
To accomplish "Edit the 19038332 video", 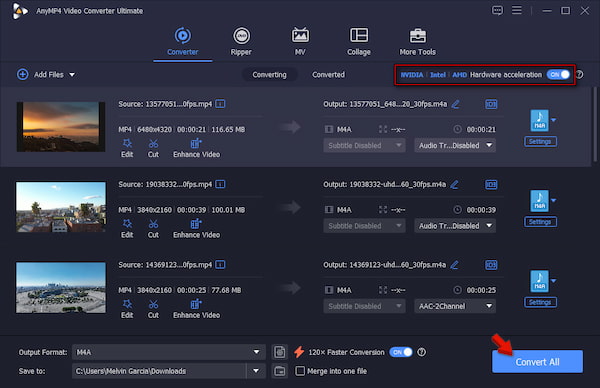I will tap(127, 228).
